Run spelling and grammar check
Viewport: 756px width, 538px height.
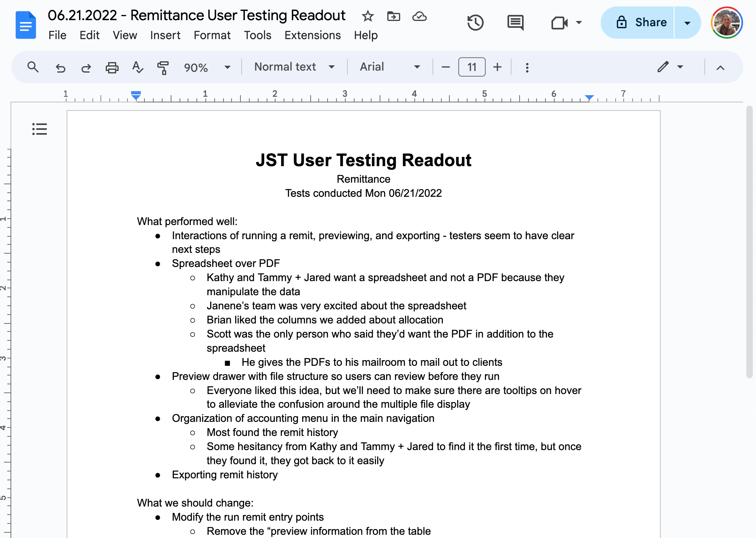(138, 67)
